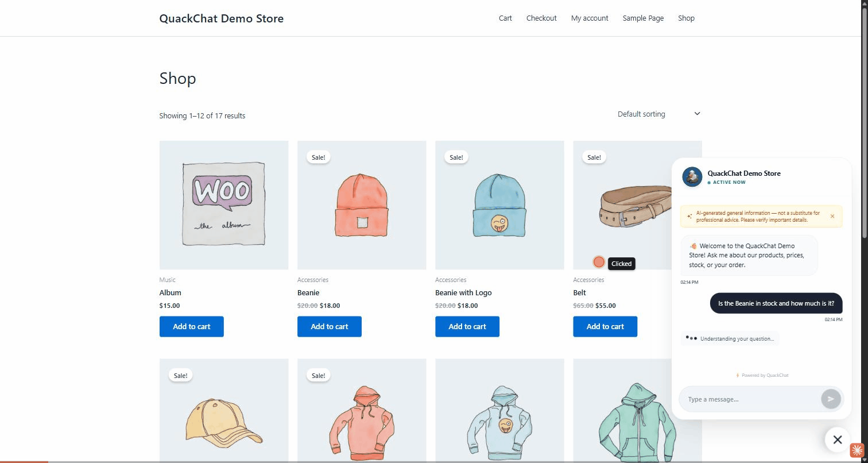Add the Album to cart

pos(192,326)
